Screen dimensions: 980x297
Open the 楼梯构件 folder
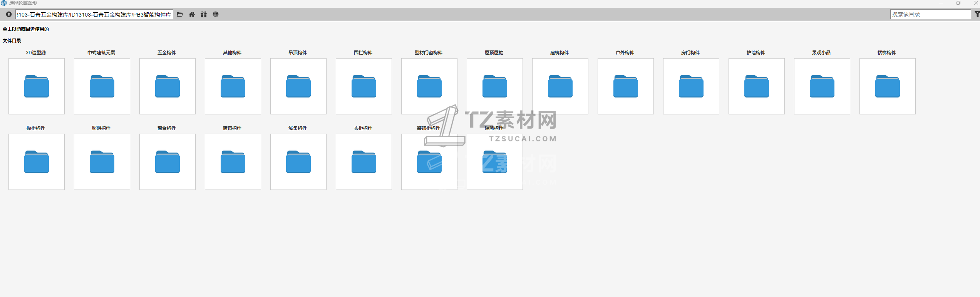tap(888, 86)
